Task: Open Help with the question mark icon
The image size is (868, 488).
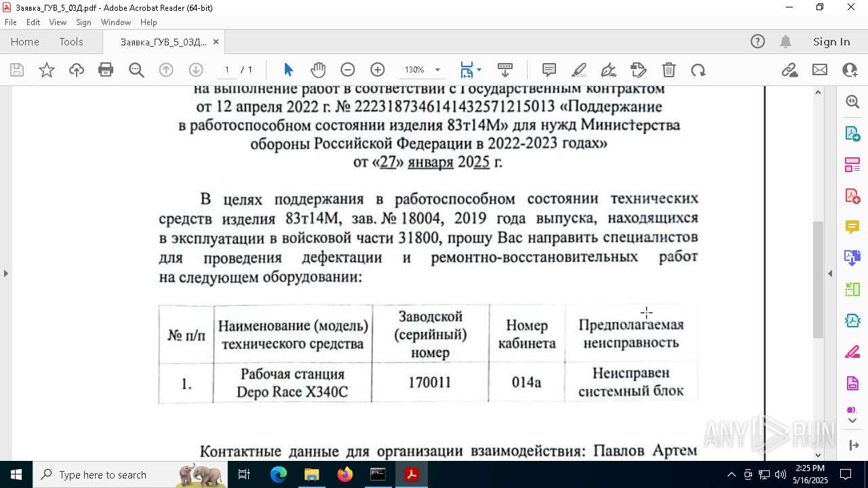Action: 757,41
